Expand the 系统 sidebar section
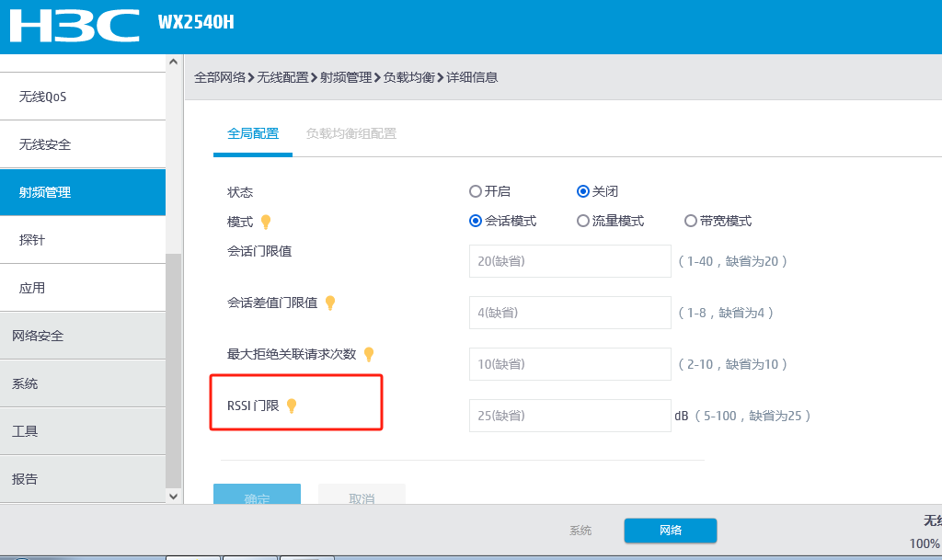The image size is (942, 560). pos(25,383)
